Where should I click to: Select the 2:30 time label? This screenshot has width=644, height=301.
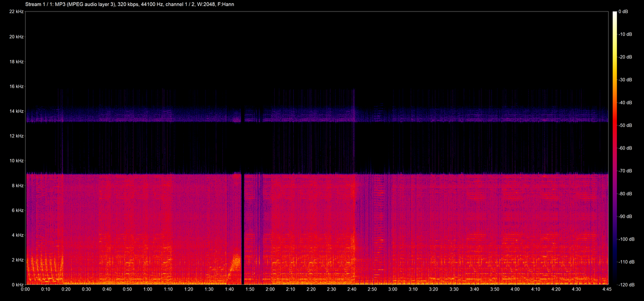[x=332, y=290]
